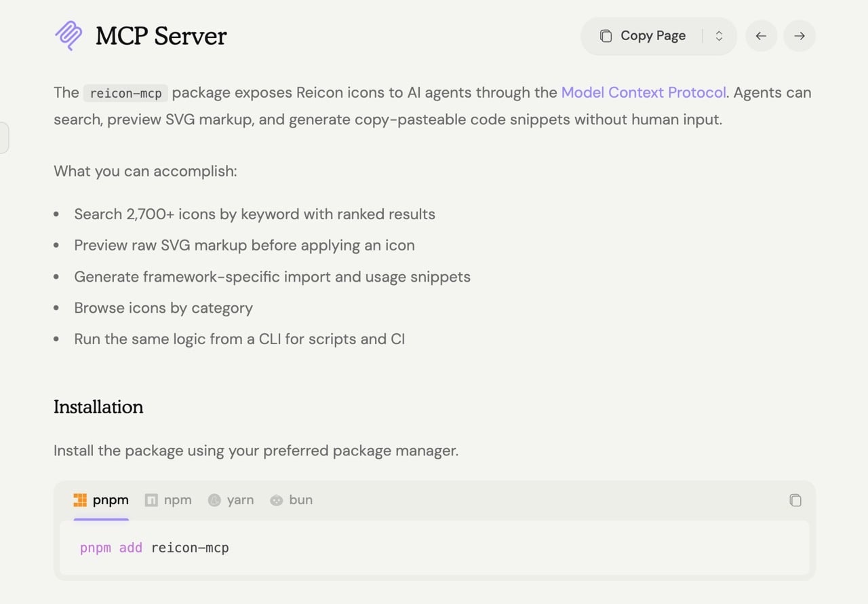Click 'pnpm add reicon-mcp' command text

tap(155, 548)
